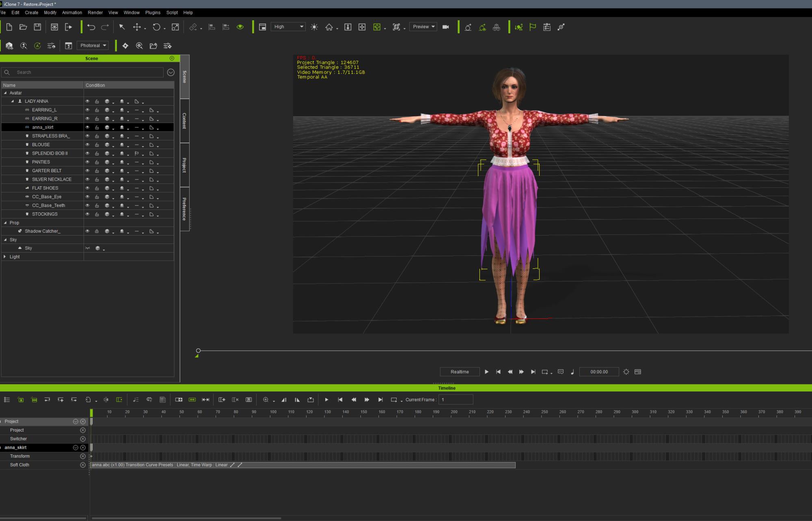Toggle visibility eye of LADY ANNA
The height and width of the screenshot is (521, 812).
[x=87, y=101]
